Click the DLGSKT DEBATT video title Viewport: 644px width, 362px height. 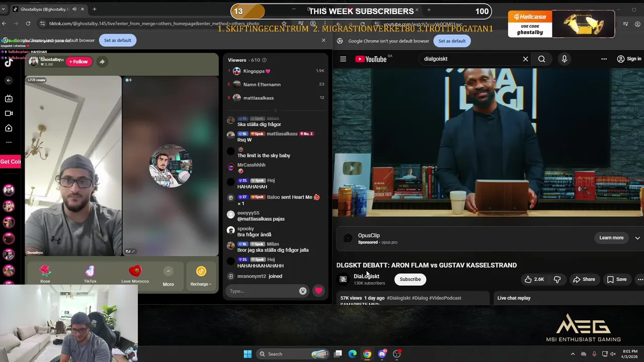(x=427, y=265)
